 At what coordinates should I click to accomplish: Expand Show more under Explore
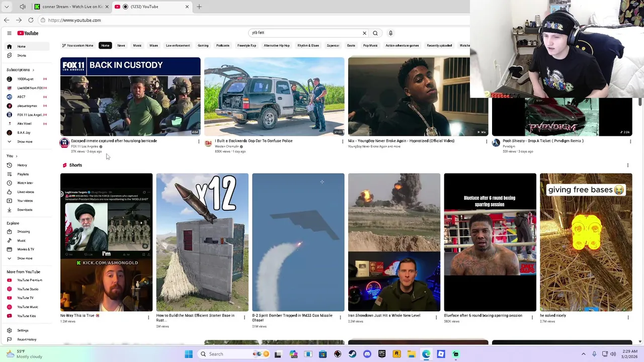(x=28, y=258)
